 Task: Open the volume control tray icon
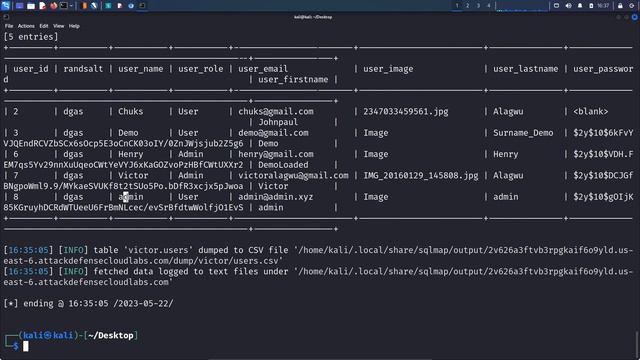pyautogui.click(x=568, y=6)
